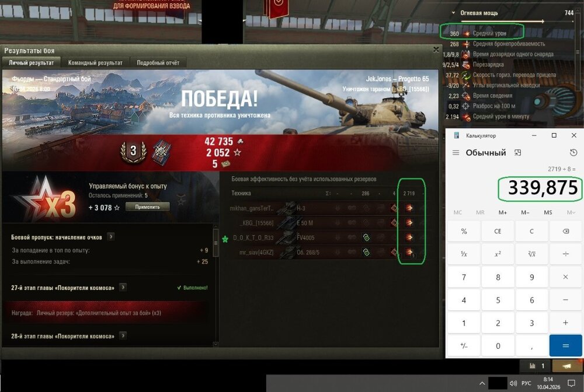This screenshot has width=584, height=392.
Task: Show hidden system tray icons chevron
Action: pos(482,383)
